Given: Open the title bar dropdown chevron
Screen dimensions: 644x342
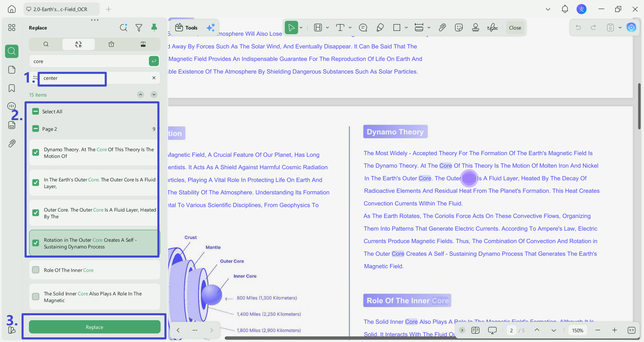Looking at the screenshot, I should (x=548, y=9).
